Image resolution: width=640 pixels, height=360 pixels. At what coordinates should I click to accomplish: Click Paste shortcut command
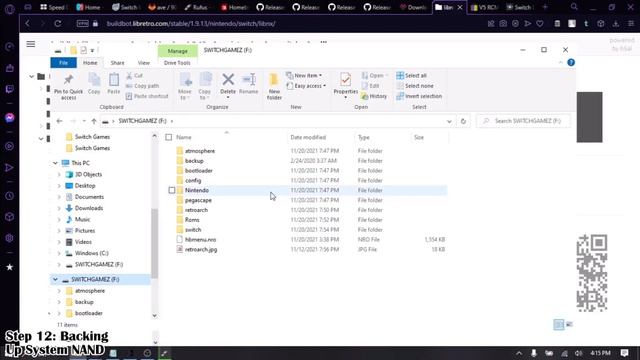tap(147, 96)
